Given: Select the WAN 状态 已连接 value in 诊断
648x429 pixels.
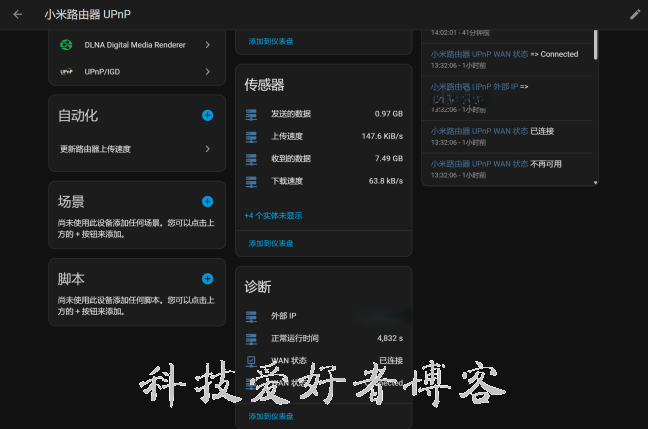Looking at the screenshot, I should tap(391, 361).
